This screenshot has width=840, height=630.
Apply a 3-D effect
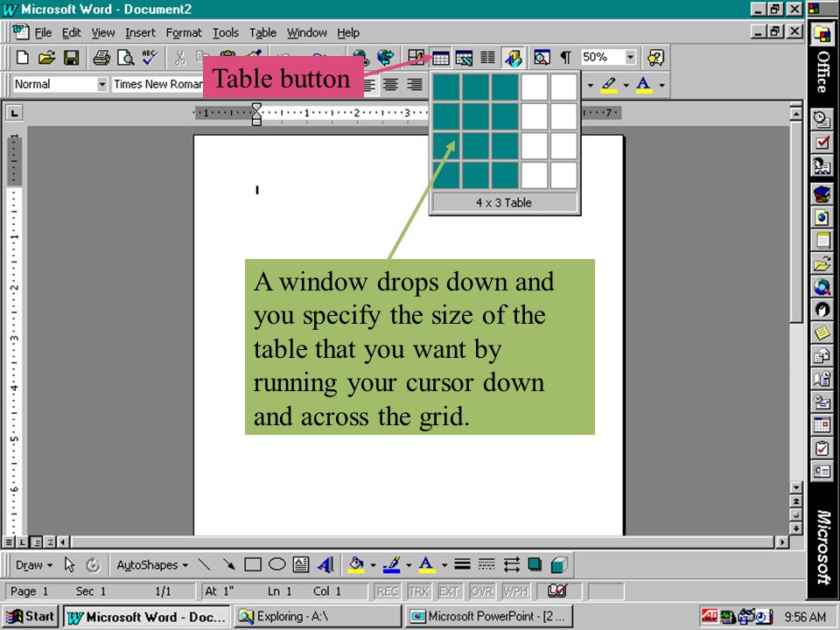click(x=559, y=564)
